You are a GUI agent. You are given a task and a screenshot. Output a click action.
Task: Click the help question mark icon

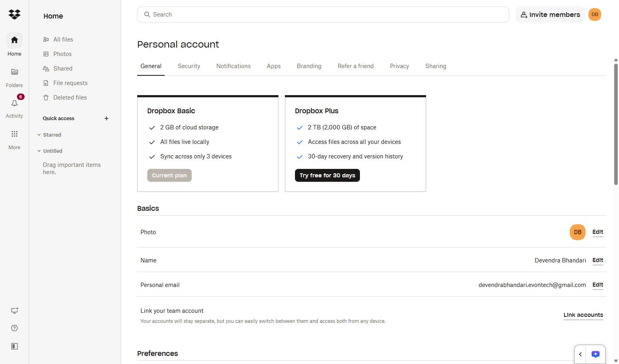(15, 328)
